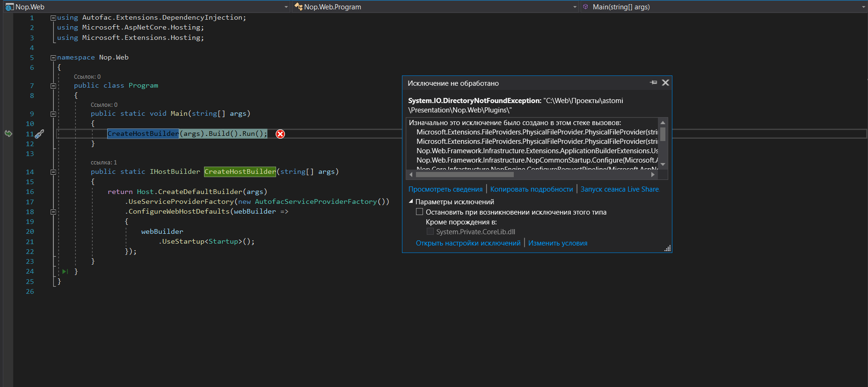The image size is (868, 387).
Task: Click 'Изменить условия' link
Action: (x=558, y=243)
